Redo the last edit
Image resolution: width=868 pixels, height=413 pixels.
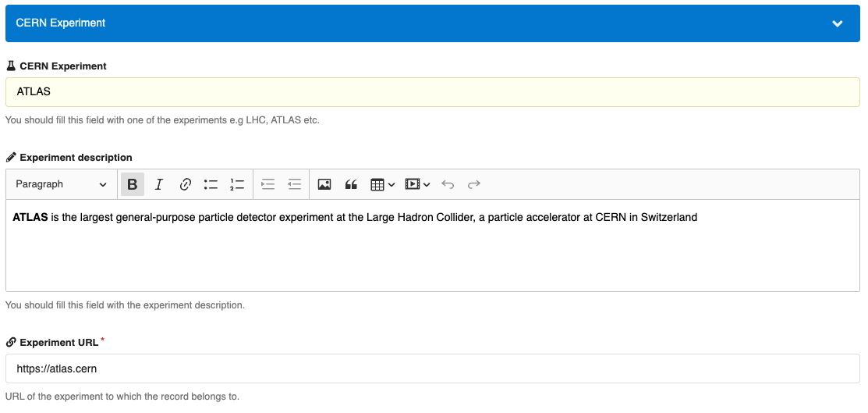pos(474,184)
